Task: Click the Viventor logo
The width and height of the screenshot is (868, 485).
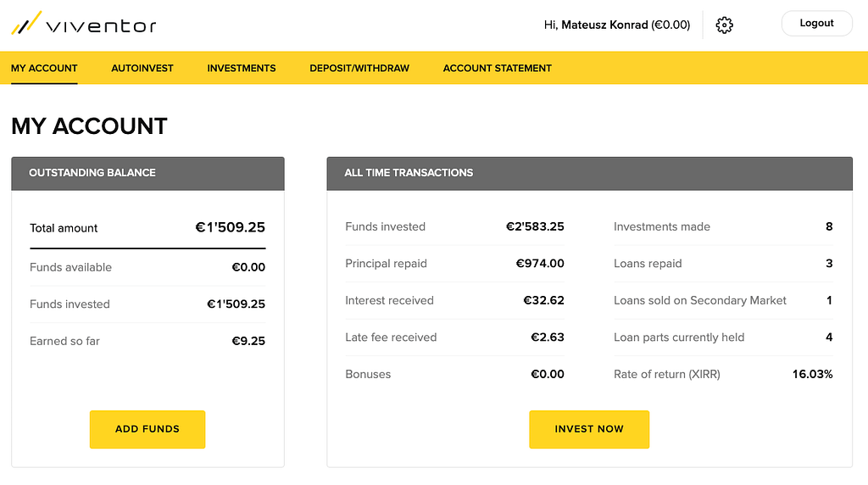Action: click(84, 24)
